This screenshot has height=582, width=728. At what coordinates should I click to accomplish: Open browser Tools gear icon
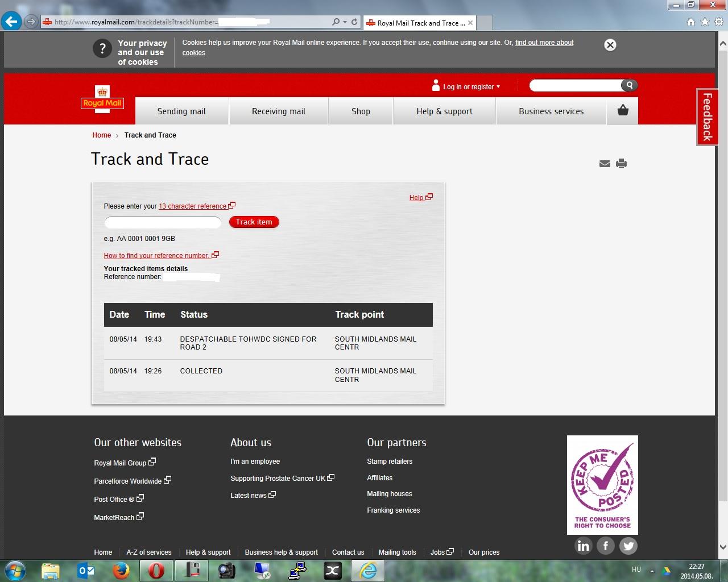click(719, 22)
